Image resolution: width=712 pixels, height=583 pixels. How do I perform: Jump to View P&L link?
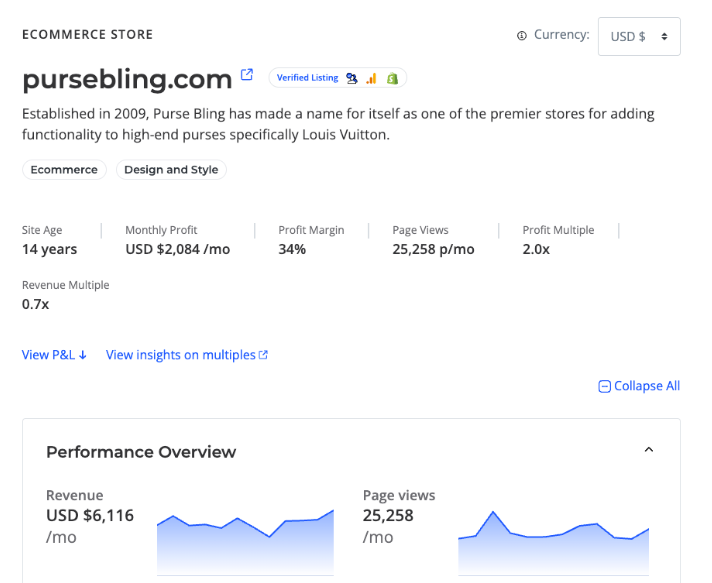pos(54,355)
